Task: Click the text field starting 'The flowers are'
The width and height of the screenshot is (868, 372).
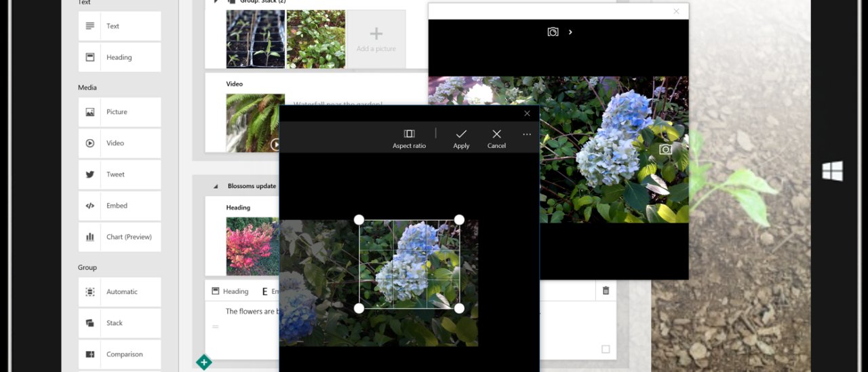Action: [x=251, y=312]
